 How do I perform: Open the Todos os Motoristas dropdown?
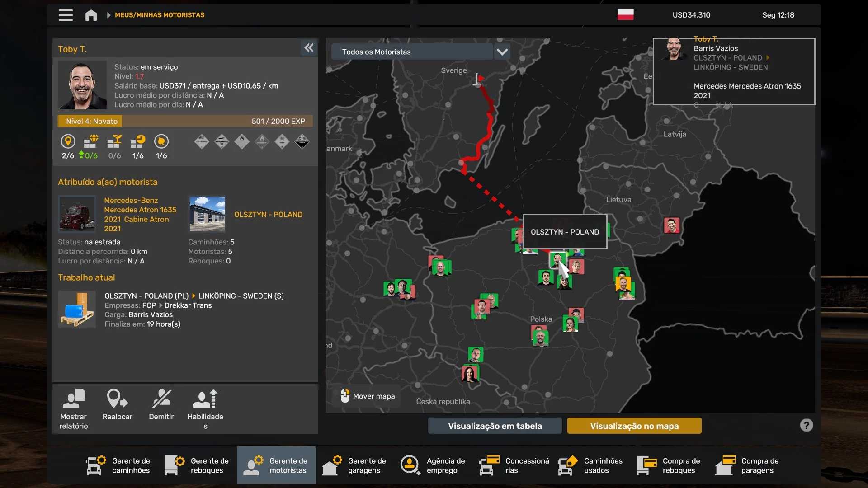coord(412,52)
